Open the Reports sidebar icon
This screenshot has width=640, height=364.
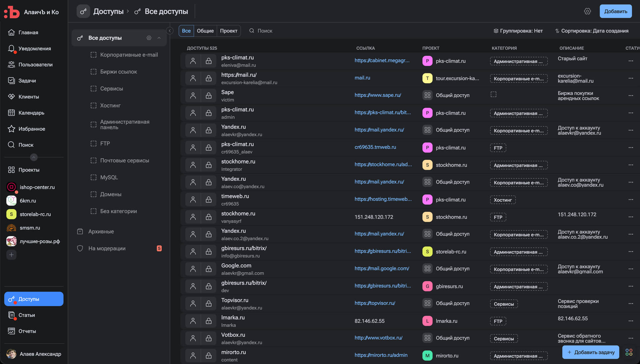11,331
